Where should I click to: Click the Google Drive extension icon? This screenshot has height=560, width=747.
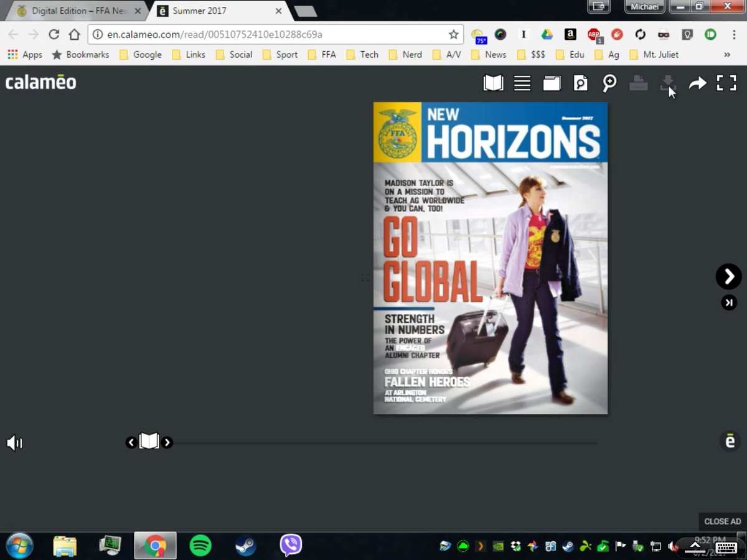(547, 35)
